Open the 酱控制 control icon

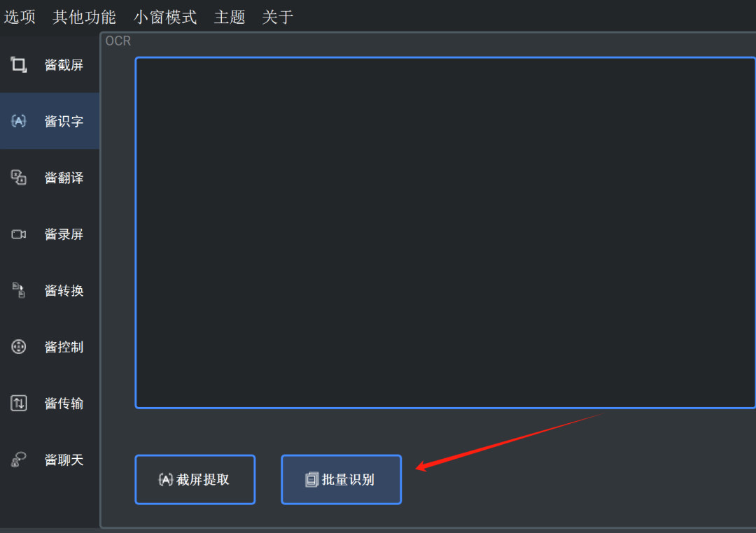click(x=19, y=346)
